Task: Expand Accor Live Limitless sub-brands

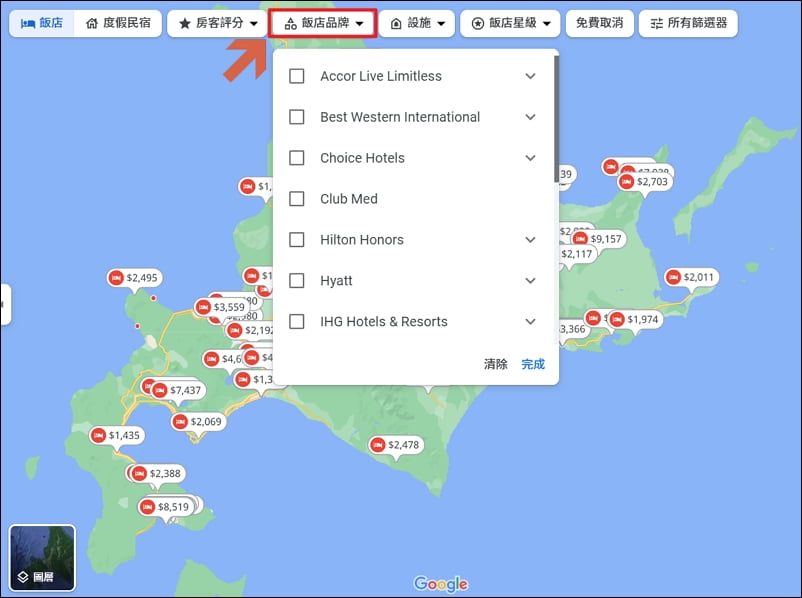Action: click(x=530, y=76)
